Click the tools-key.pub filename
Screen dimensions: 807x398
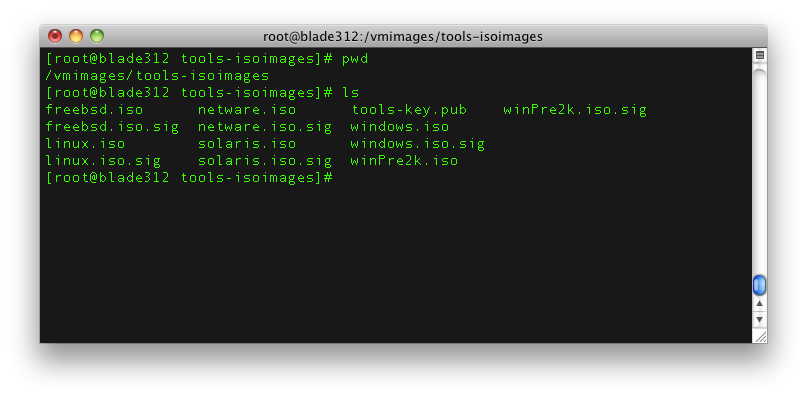pyautogui.click(x=409, y=110)
